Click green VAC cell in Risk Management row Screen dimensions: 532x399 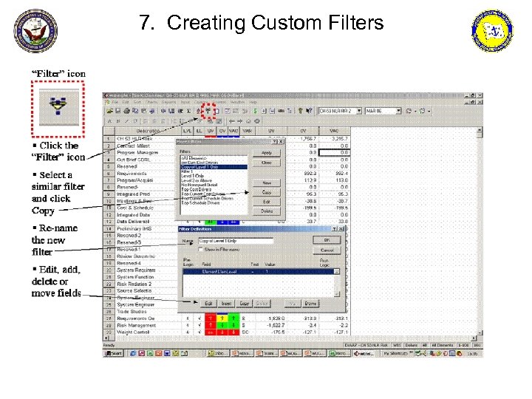click(233, 325)
